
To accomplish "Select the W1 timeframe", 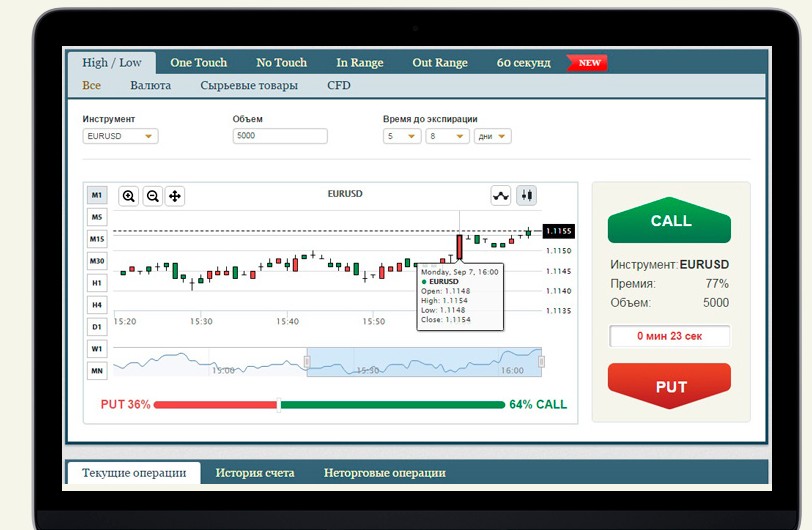I will click(97, 349).
